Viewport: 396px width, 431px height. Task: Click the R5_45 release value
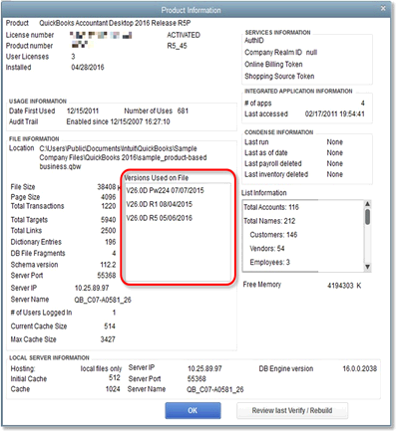click(x=177, y=46)
